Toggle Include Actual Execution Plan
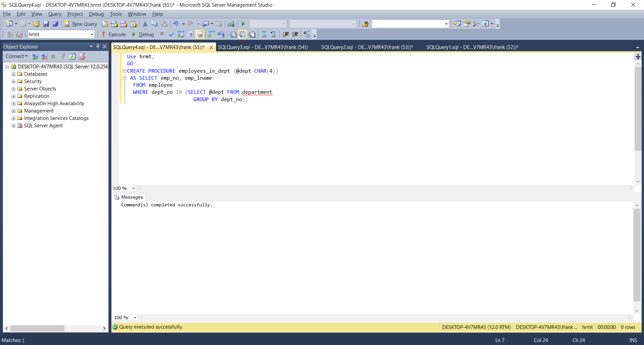Screen dimensions: 644x345 (x=212, y=34)
